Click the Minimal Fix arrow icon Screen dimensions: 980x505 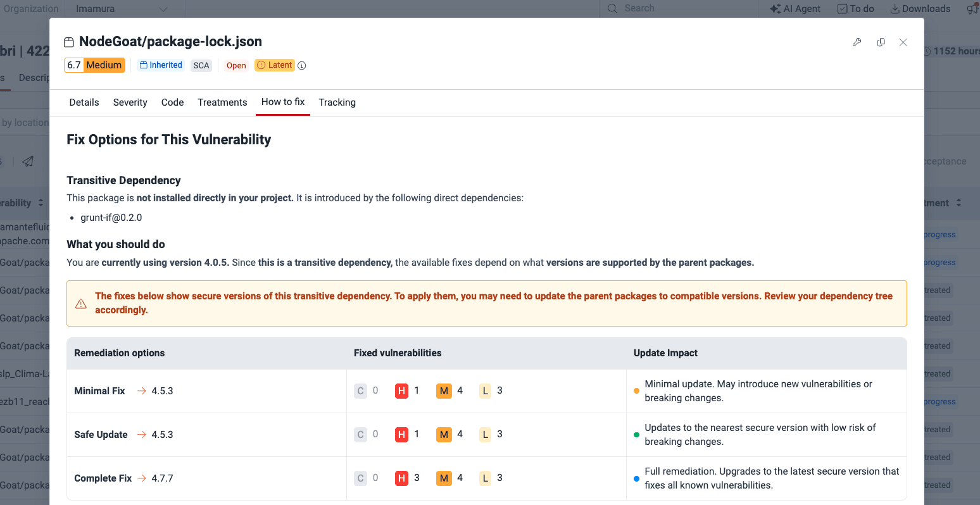(x=142, y=391)
